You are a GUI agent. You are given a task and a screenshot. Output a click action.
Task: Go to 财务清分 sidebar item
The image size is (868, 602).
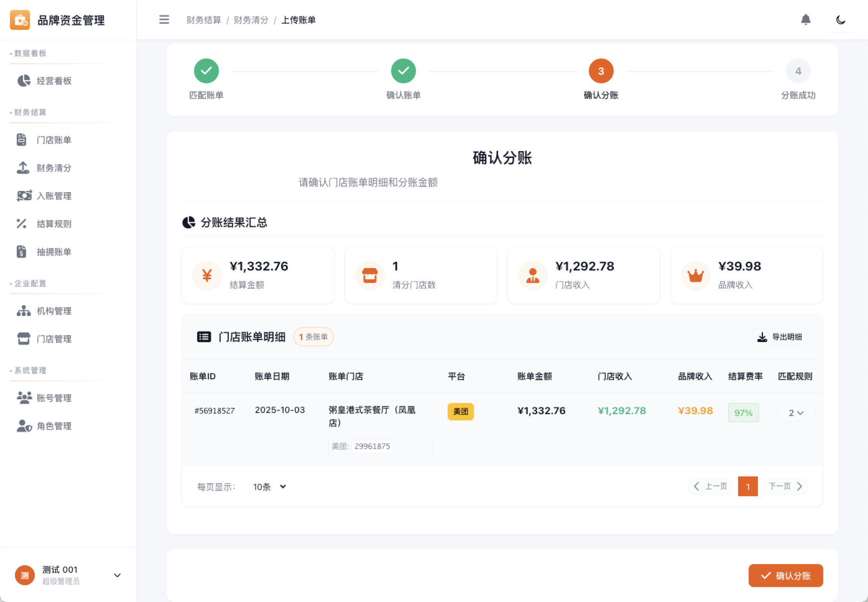(54, 168)
